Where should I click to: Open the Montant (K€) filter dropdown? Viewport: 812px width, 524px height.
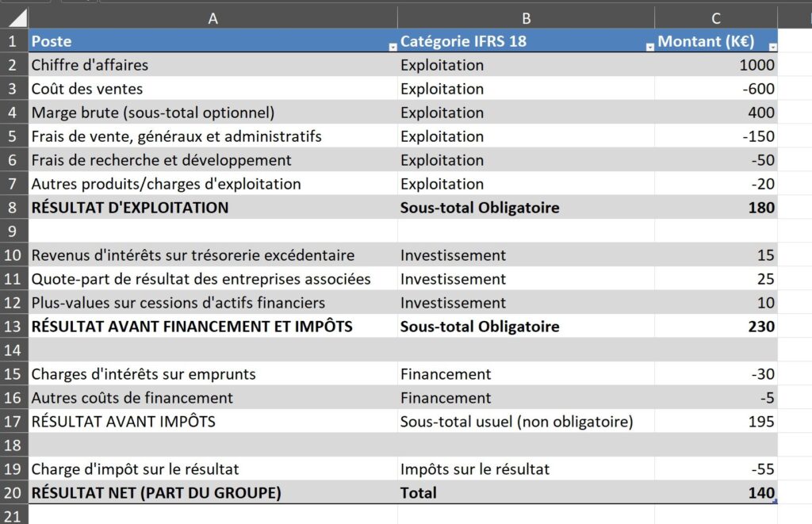[x=772, y=47]
